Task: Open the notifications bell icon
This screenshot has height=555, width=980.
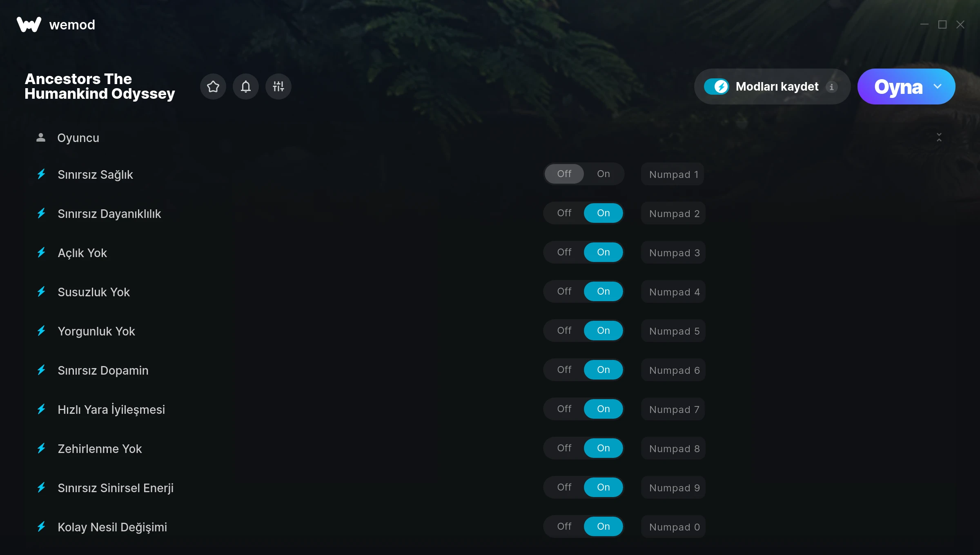Action: [x=246, y=87]
